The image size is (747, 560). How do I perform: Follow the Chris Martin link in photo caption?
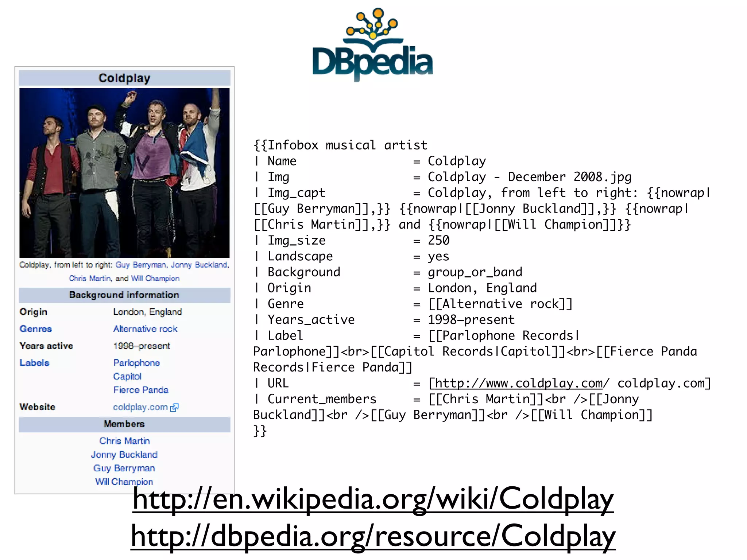click(90, 279)
